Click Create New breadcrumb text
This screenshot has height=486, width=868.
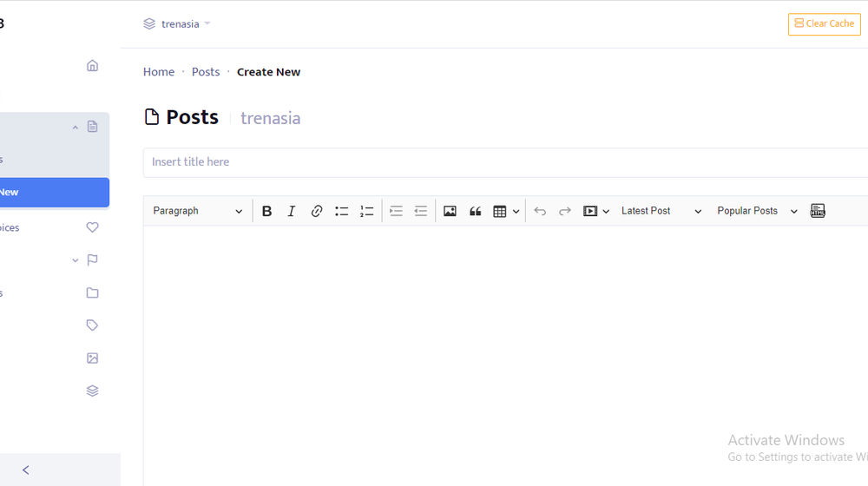point(268,72)
